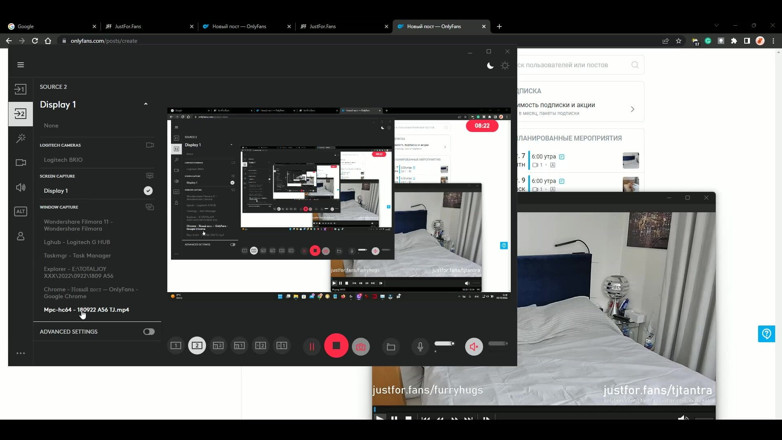Open the account profile sidebar panel

(x=20, y=236)
